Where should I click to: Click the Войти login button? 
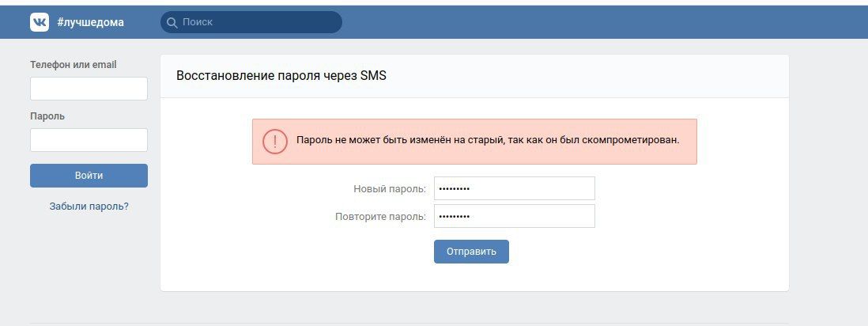89,176
